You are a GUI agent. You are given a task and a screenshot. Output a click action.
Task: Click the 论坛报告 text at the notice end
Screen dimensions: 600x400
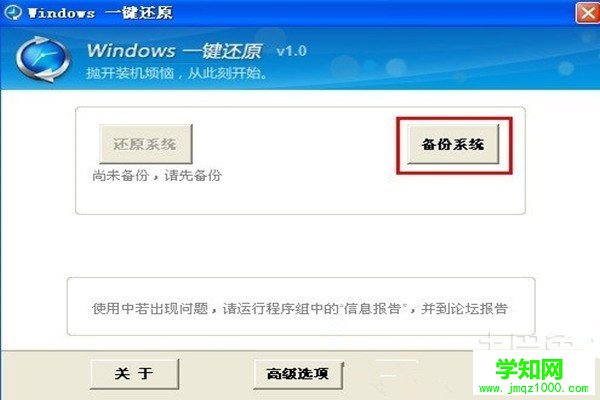click(479, 309)
